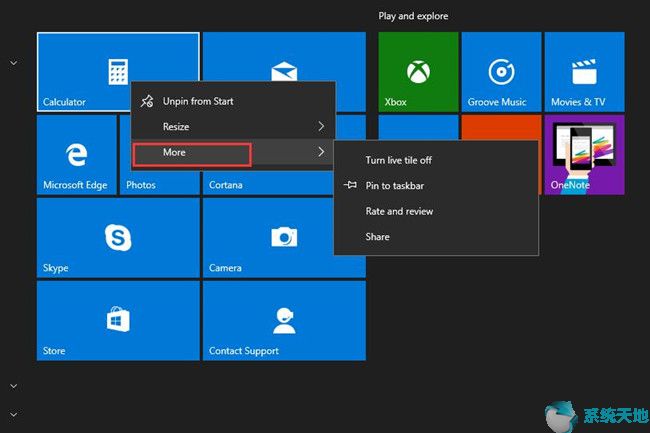This screenshot has height=433, width=650.
Task: Click the lowest chevron on the left edge
Action: click(x=14, y=414)
